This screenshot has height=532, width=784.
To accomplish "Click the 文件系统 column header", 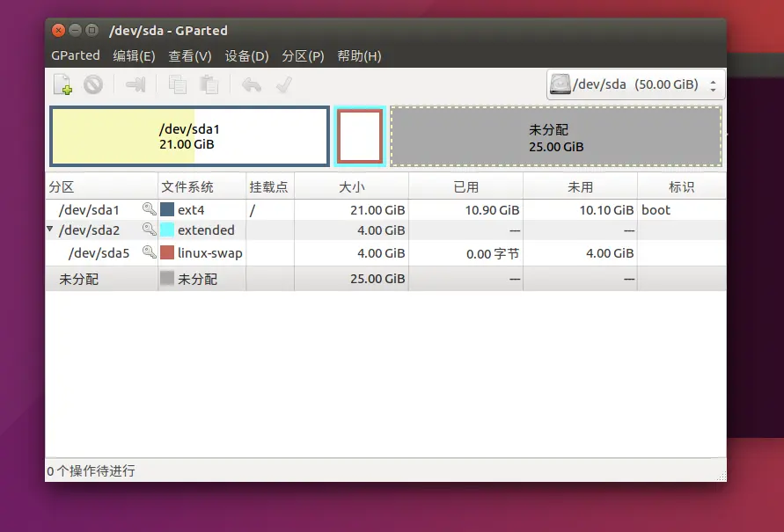I will (202, 186).
